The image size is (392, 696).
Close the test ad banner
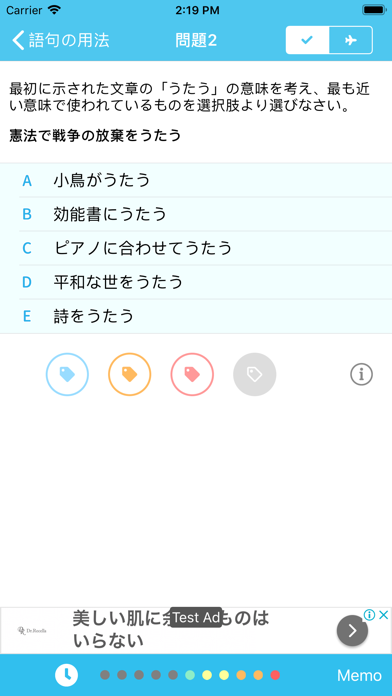[x=384, y=615]
